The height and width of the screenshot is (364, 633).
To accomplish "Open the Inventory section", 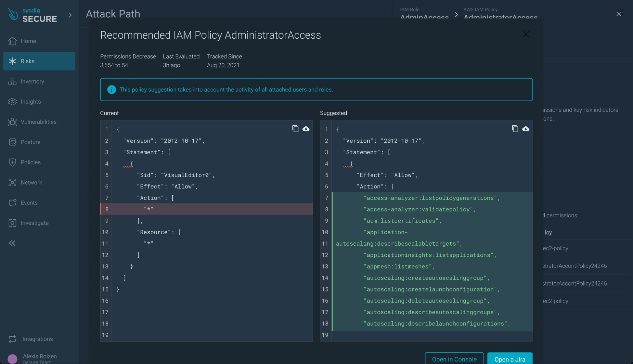I will pos(39,81).
